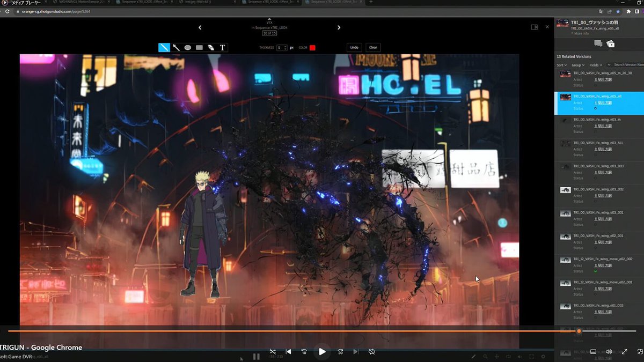The image size is (644, 362).
Task: Open the Group dropdown
Action: 579,65
